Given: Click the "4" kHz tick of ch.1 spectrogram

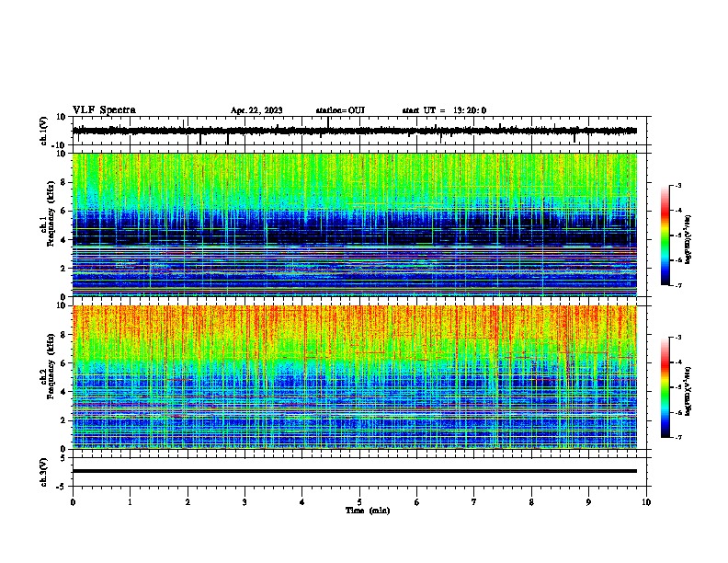Looking at the screenshot, I should click(x=63, y=239).
